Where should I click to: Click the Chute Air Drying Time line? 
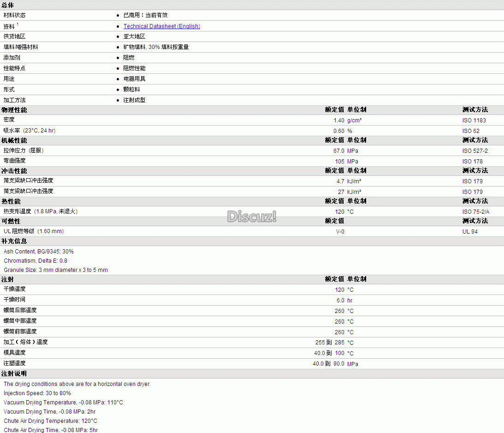[x=51, y=430]
